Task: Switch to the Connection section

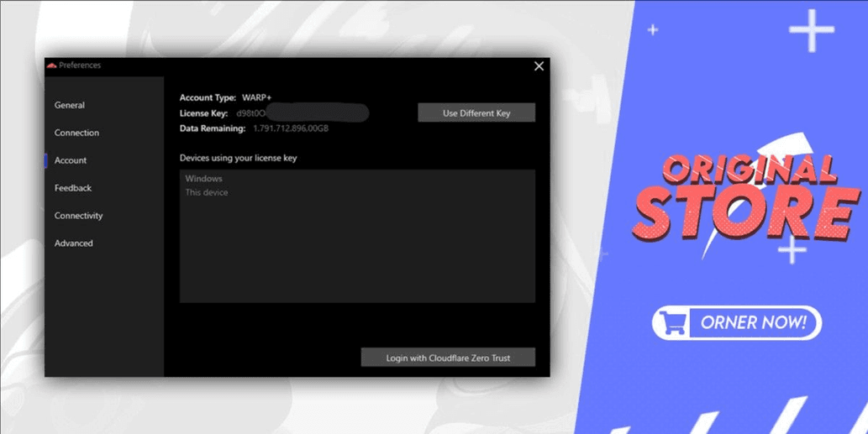Action: (77, 133)
